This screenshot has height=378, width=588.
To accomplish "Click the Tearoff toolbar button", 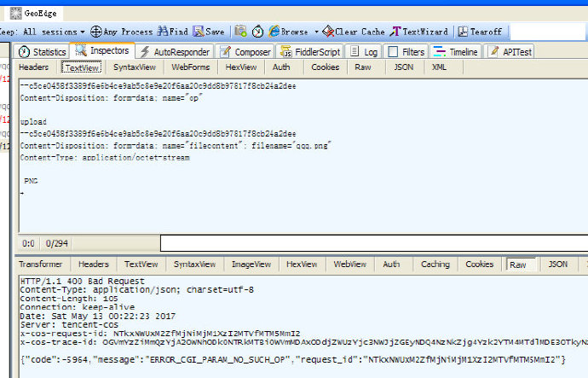I will (481, 32).
